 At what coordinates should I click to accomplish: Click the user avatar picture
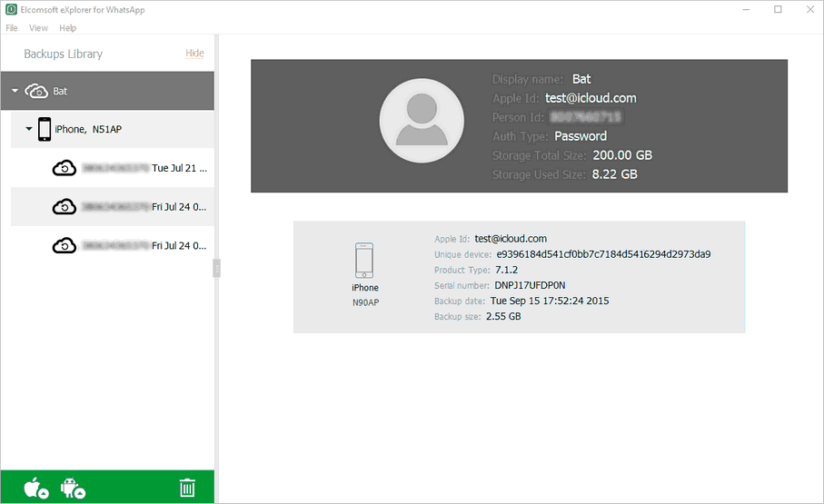pyautogui.click(x=422, y=121)
